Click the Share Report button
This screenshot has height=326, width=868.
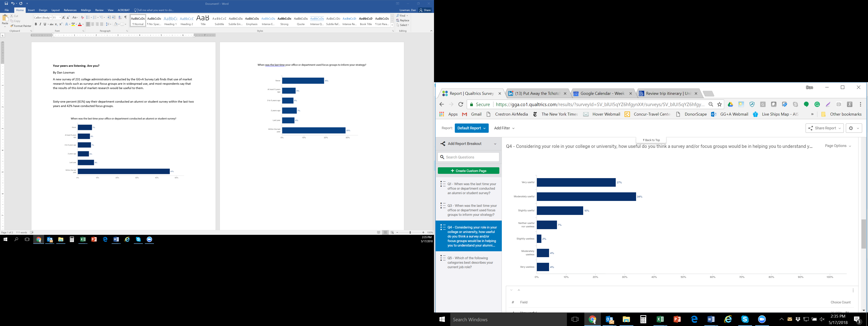coord(825,128)
